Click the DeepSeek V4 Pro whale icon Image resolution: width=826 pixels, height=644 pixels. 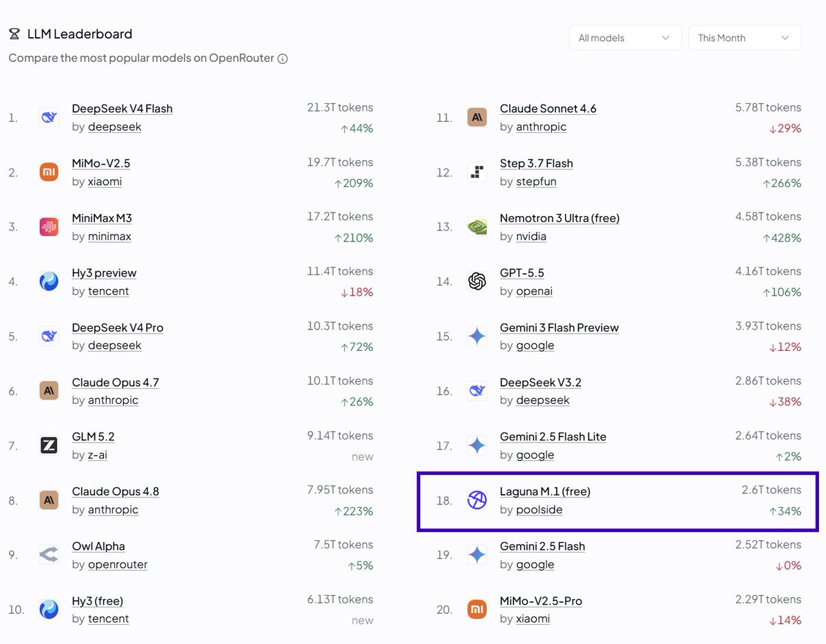49,336
